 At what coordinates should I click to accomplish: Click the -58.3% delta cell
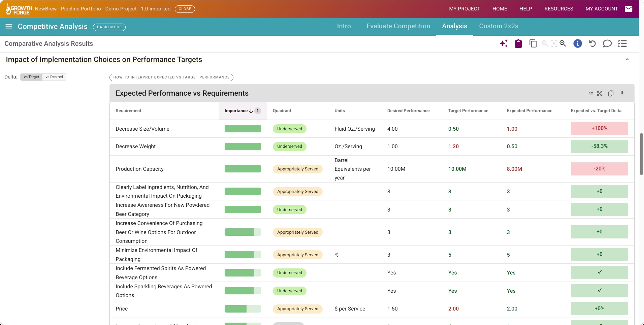599,146
